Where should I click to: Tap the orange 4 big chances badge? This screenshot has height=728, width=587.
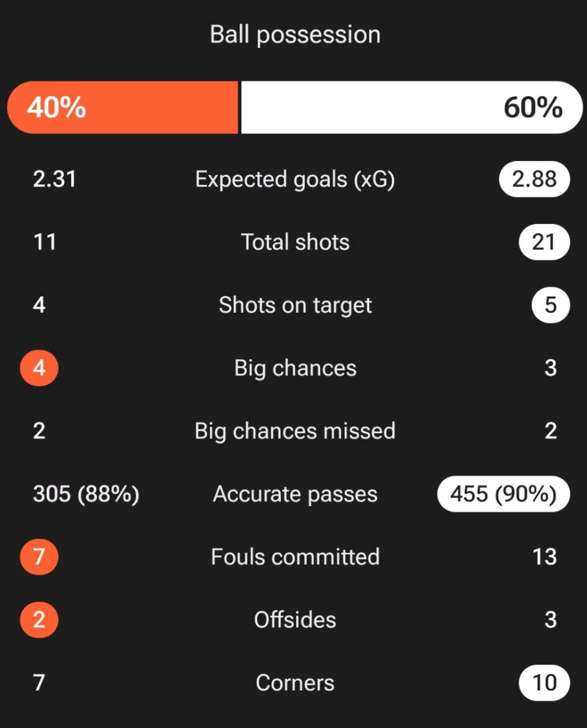pos(39,368)
